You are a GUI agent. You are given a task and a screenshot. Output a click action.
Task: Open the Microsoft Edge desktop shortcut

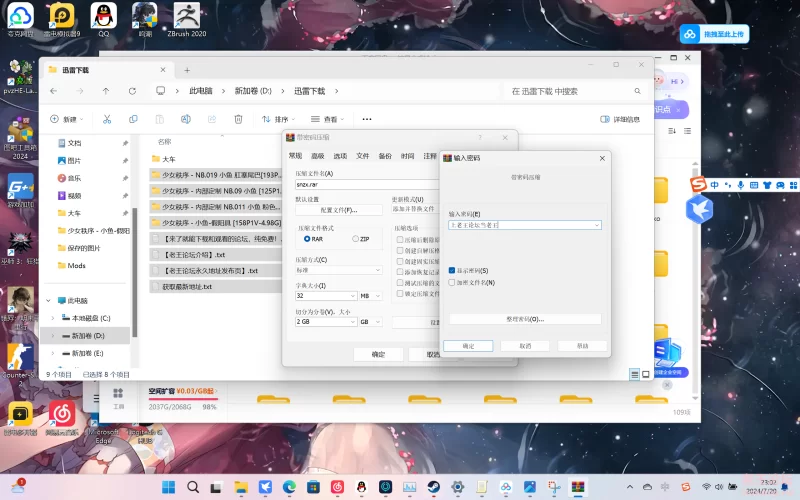103,428
